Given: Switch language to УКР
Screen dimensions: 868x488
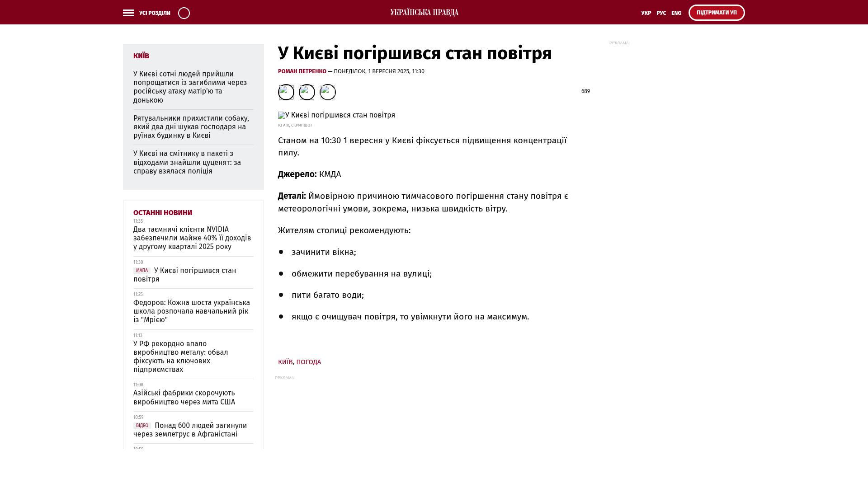Looking at the screenshot, I should tap(646, 13).
